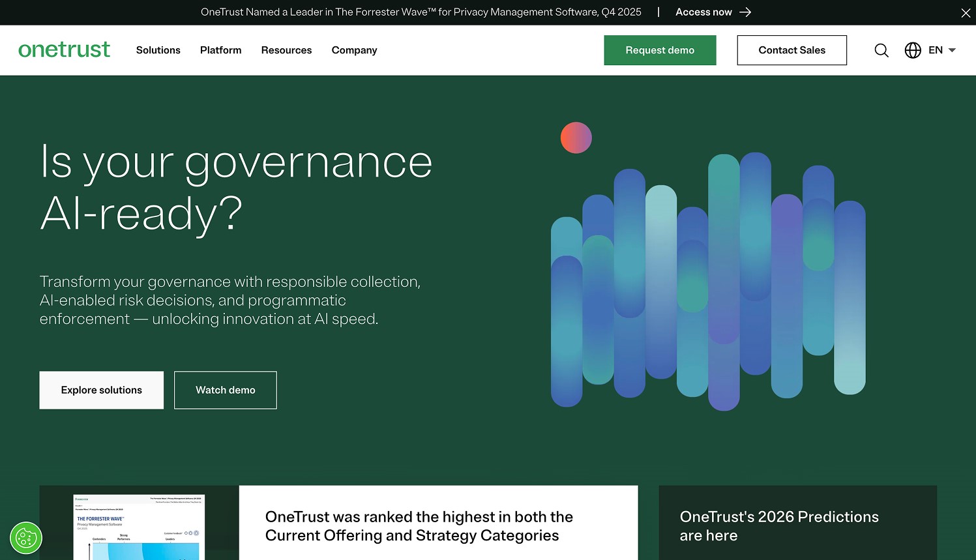
Task: Expand the Resources navigation menu
Action: coord(286,50)
